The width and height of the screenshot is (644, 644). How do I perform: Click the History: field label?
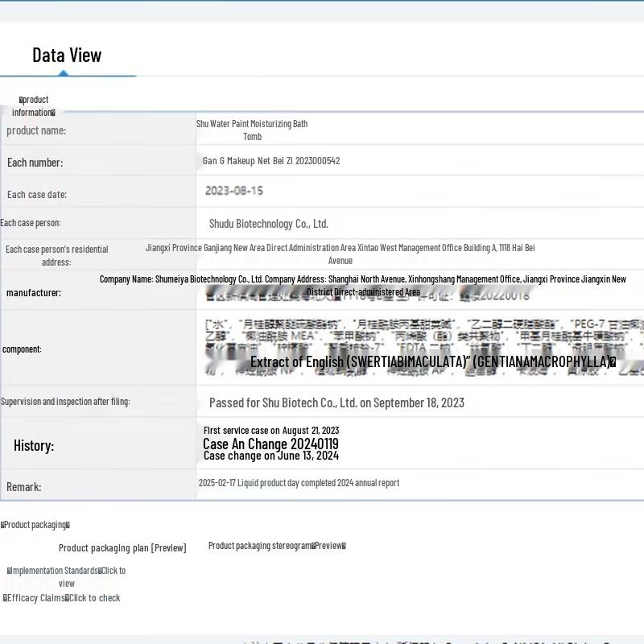34,446
